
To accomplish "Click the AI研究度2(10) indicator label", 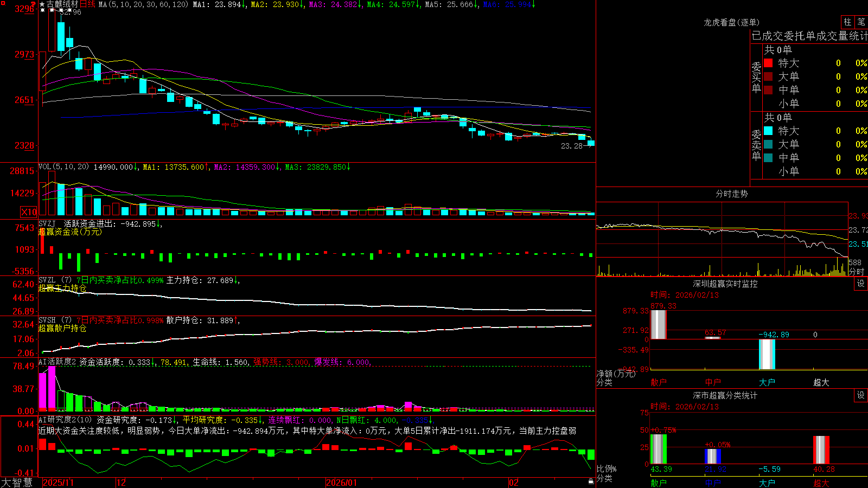I will [x=65, y=420].
